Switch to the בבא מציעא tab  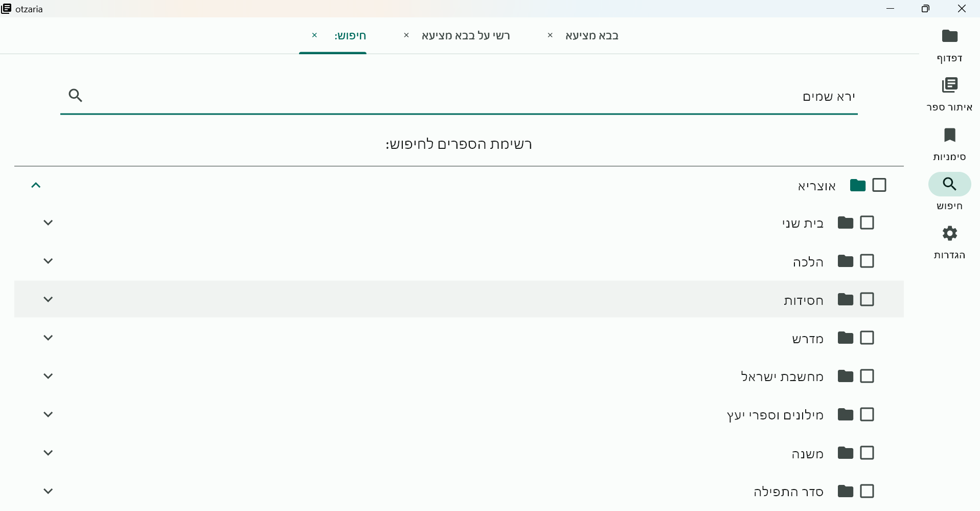click(591, 36)
